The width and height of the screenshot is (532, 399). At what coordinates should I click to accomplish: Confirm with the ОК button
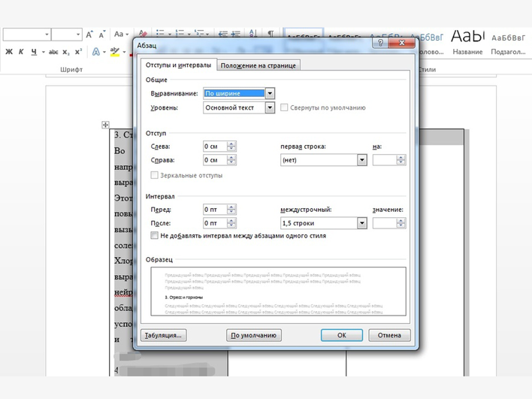click(342, 335)
